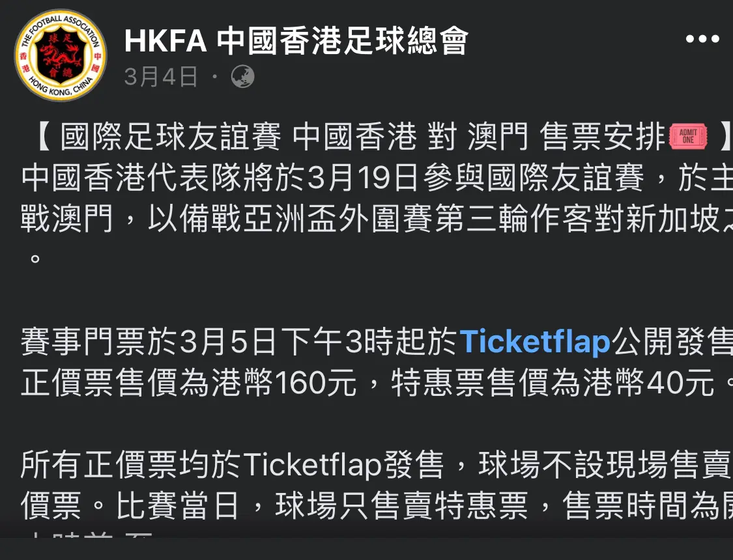Click the sentence 賽事門票於3月5日下午3時起於
This screenshot has width=733, height=560.
240,342
